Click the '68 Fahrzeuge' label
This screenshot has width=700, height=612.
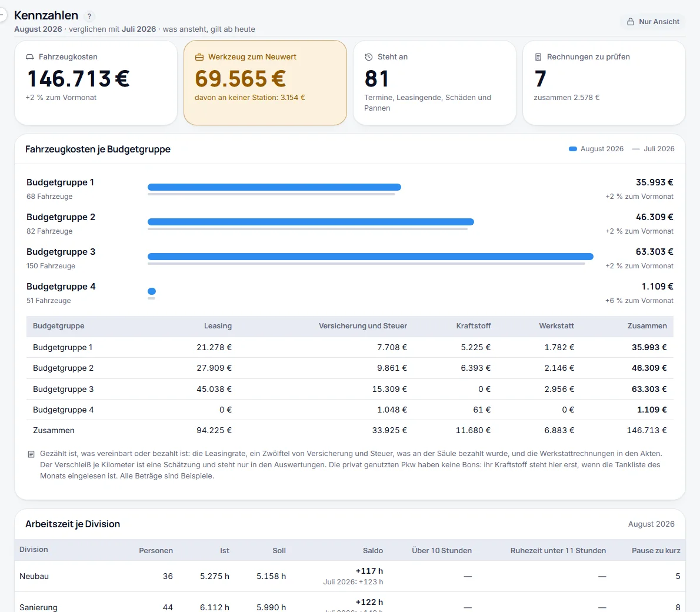point(49,196)
